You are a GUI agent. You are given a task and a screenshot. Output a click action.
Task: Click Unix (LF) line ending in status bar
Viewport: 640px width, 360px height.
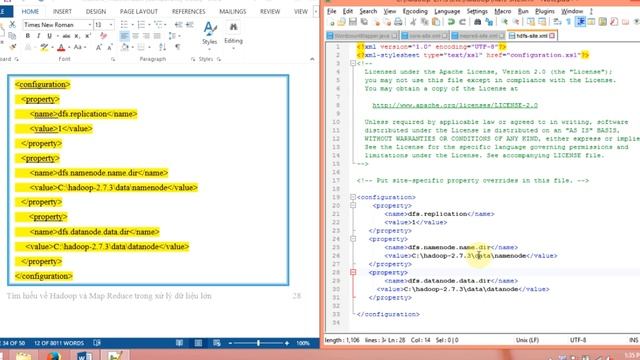tap(527, 340)
